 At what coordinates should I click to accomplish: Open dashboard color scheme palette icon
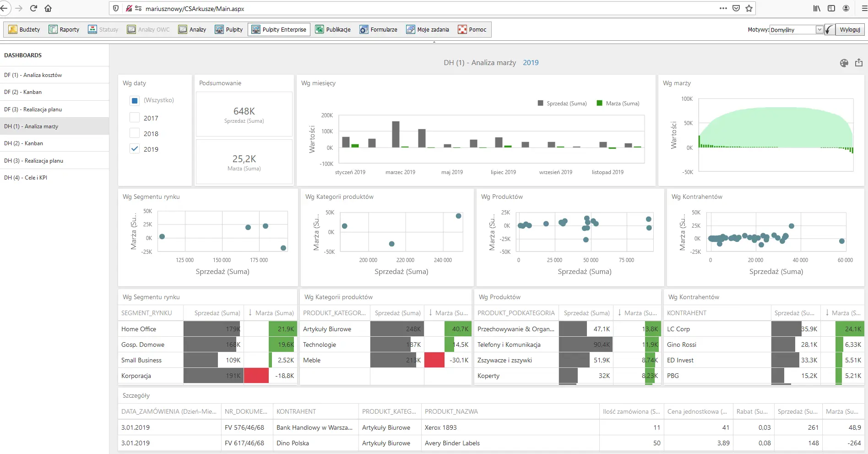844,63
